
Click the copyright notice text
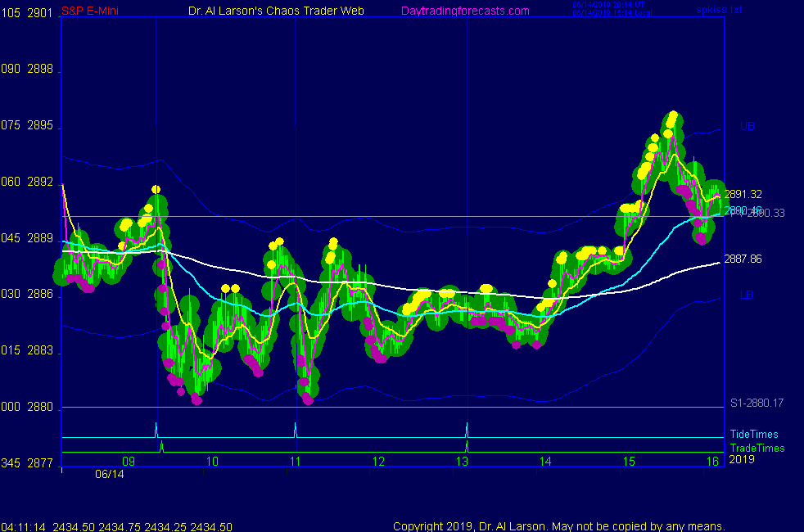pyautogui.click(x=558, y=526)
